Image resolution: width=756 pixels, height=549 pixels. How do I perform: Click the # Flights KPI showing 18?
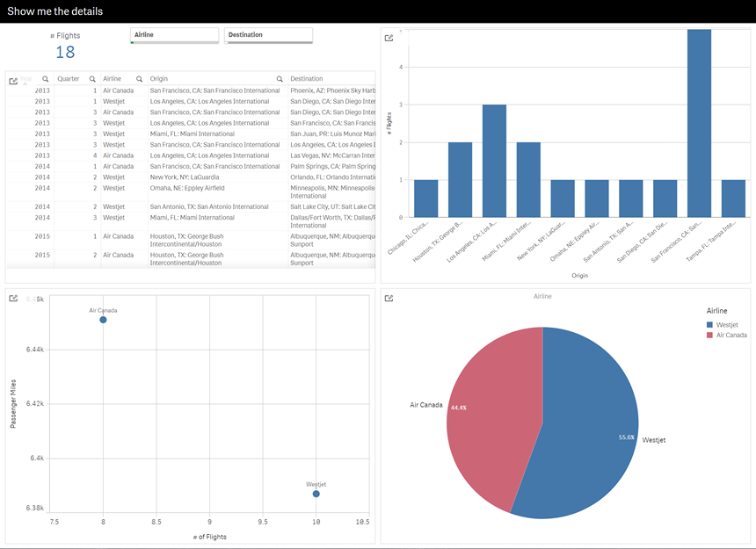(x=67, y=47)
